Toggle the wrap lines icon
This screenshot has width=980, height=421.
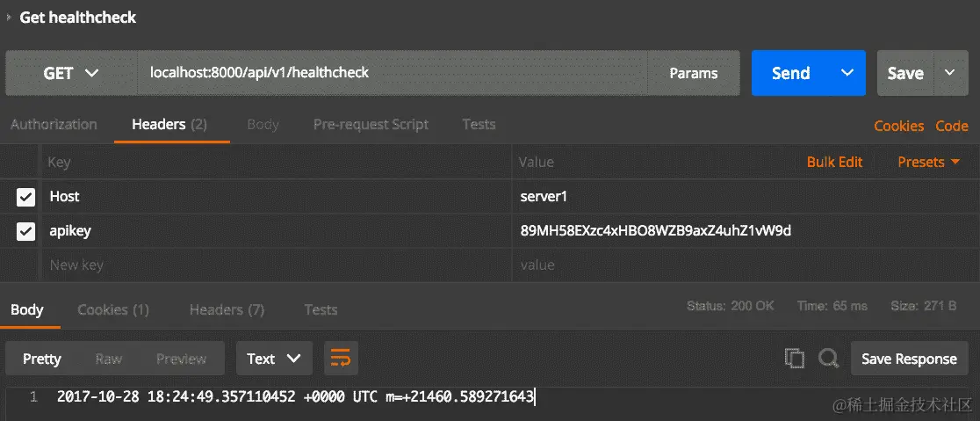click(x=340, y=359)
